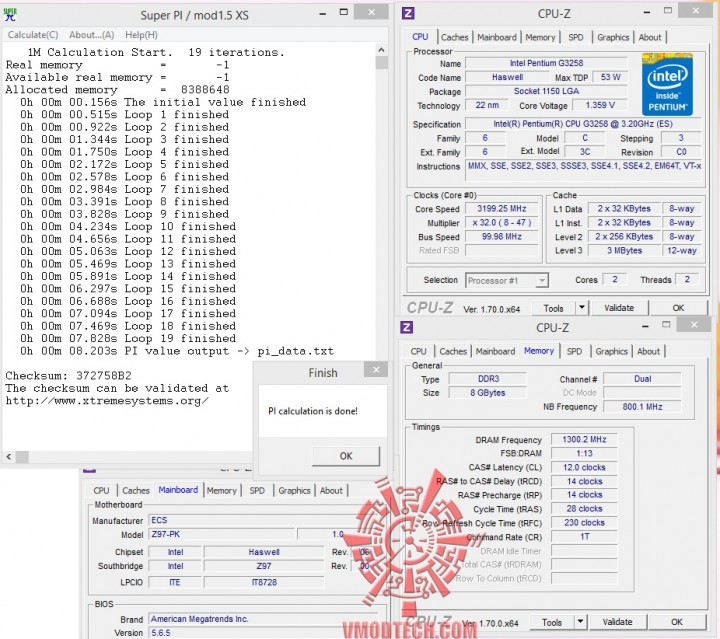Click the Intel Pentium inside logo badge
The width and height of the screenshot is (720, 639).
(667, 84)
